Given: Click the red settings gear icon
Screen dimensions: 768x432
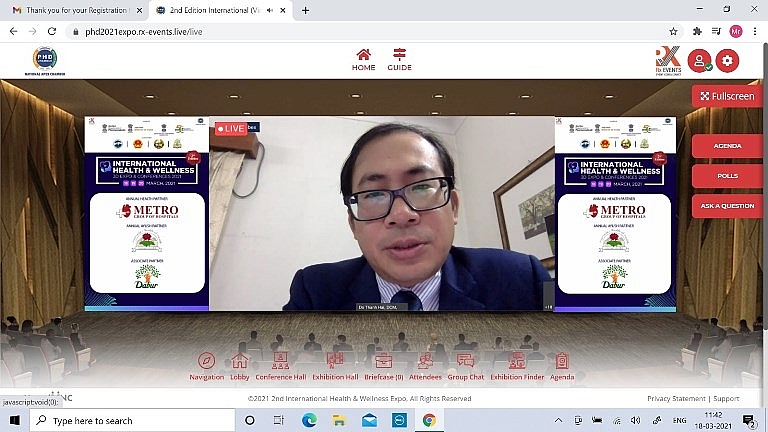Looking at the screenshot, I should coord(728,61).
